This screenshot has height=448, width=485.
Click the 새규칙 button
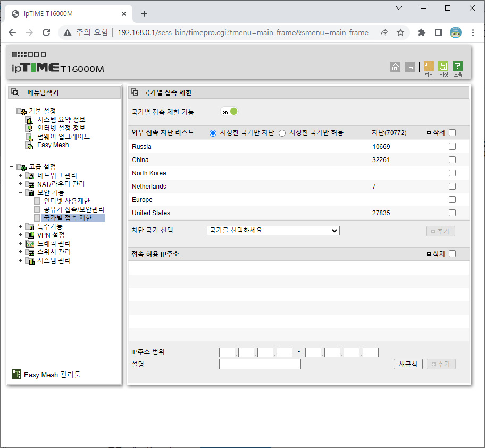point(408,364)
